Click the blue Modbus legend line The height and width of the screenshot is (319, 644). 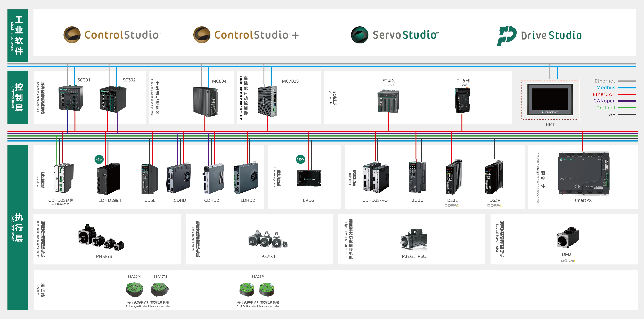point(626,88)
